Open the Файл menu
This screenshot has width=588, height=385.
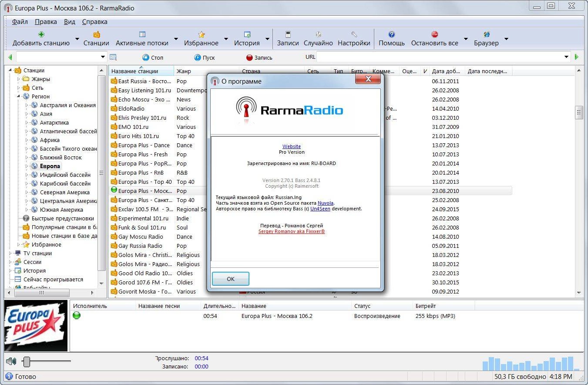click(20, 22)
